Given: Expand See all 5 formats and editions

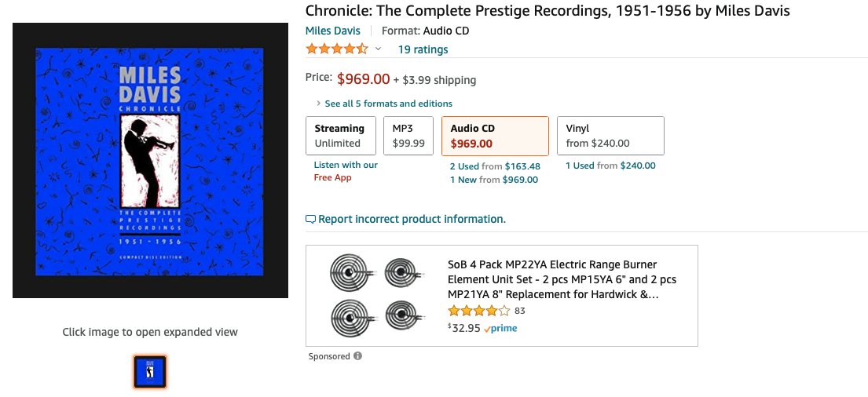Looking at the screenshot, I should [388, 104].
